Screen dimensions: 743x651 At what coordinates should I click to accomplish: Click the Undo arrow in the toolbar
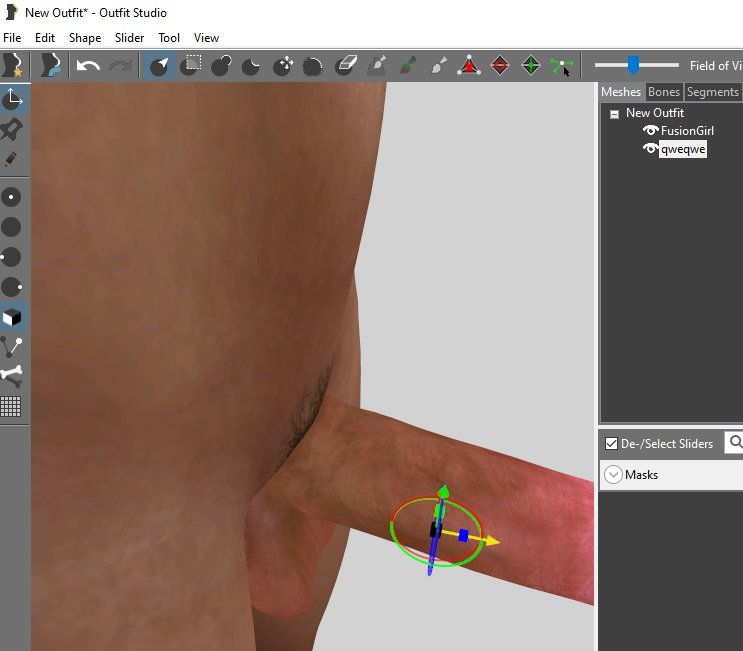coord(88,66)
